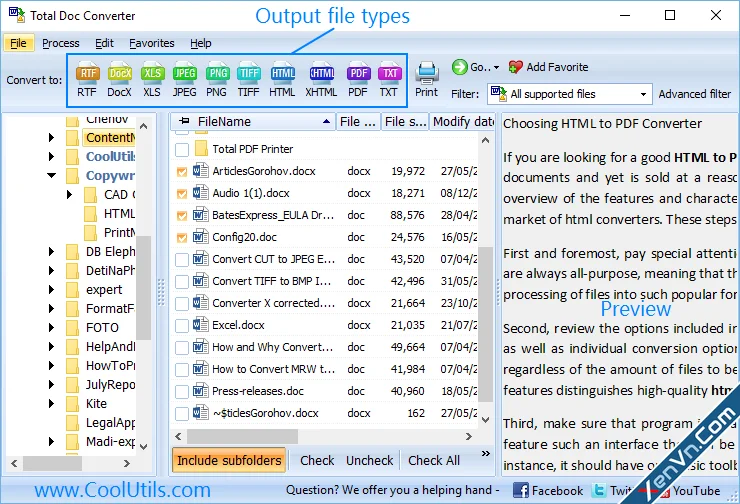Open the File menu

[x=18, y=43]
